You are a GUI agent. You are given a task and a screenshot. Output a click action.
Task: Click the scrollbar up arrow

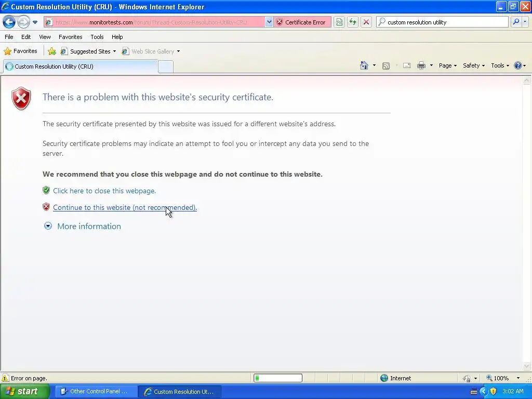pyautogui.click(x=527, y=81)
